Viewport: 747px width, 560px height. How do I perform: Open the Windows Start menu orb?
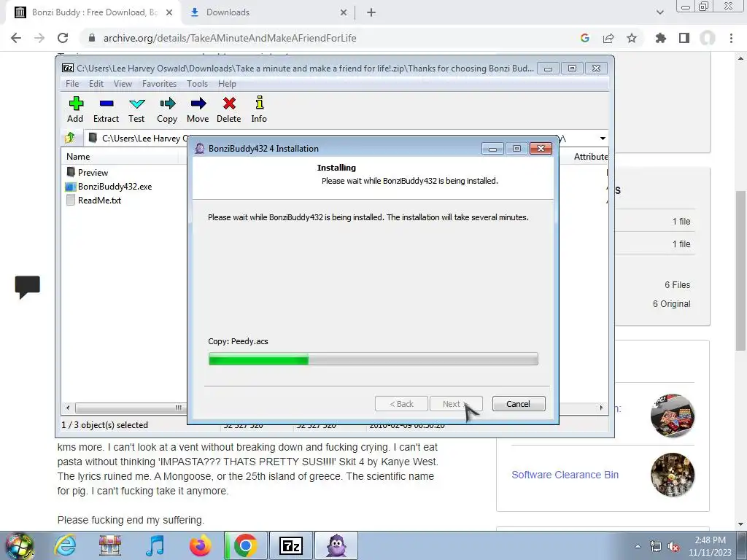coord(20,545)
